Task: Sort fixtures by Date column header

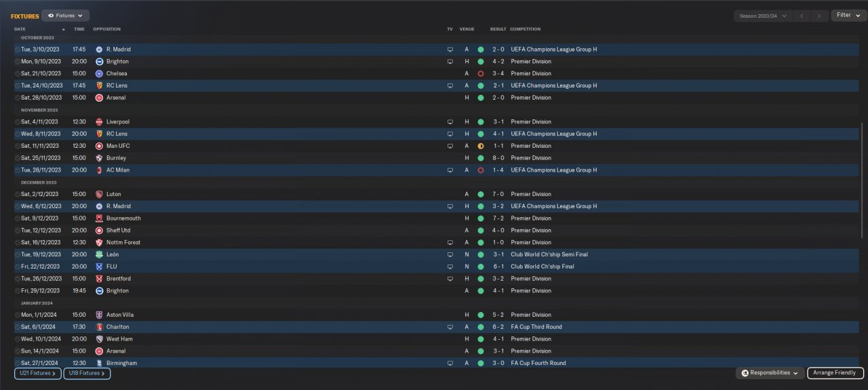Action: pyautogui.click(x=20, y=29)
